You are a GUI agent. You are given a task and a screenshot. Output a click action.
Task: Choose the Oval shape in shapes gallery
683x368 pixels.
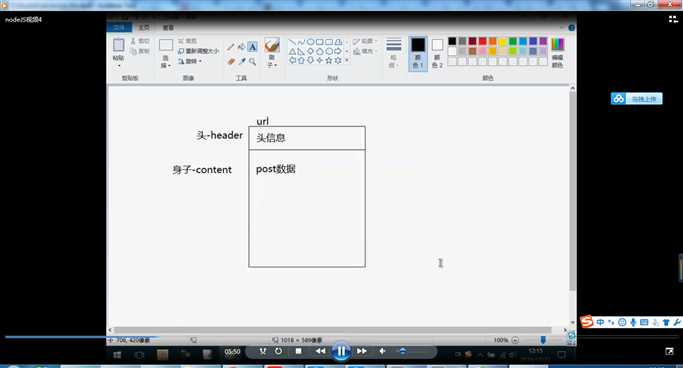click(311, 42)
